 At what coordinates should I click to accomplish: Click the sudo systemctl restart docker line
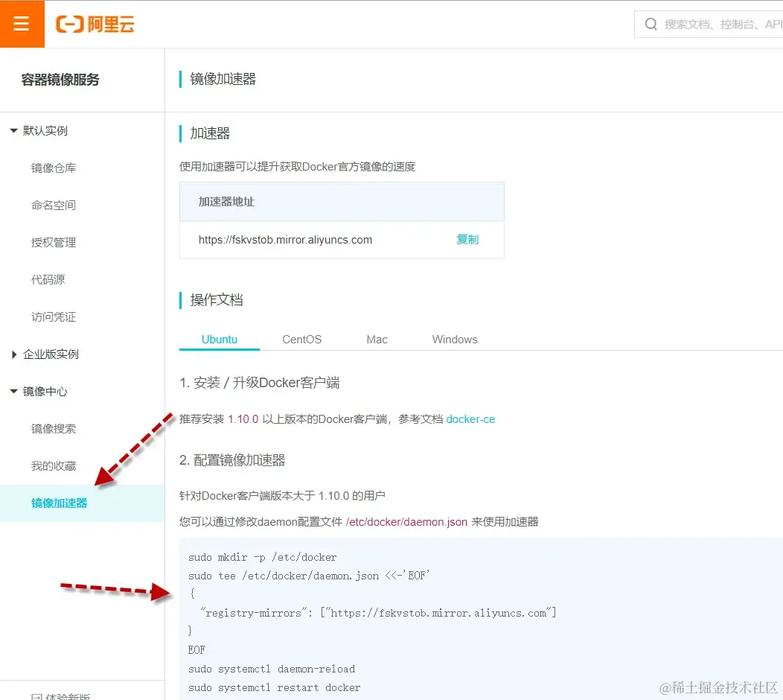pos(274,687)
